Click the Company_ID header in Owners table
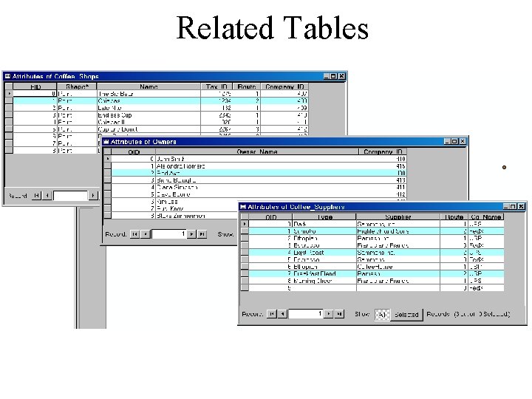 coord(383,151)
